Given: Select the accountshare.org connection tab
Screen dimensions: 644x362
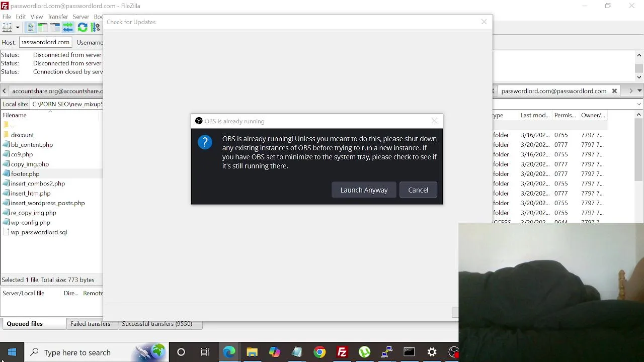Looking at the screenshot, I should tap(55, 91).
